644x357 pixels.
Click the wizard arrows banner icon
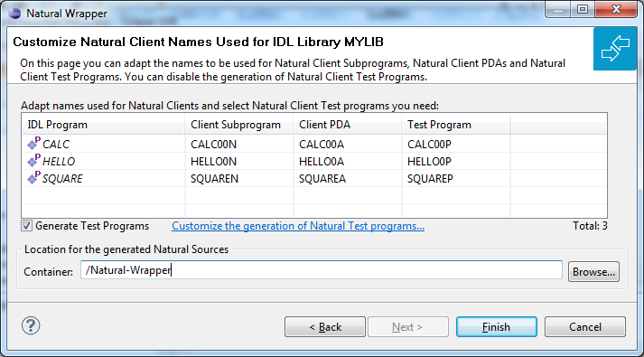(x=615, y=49)
